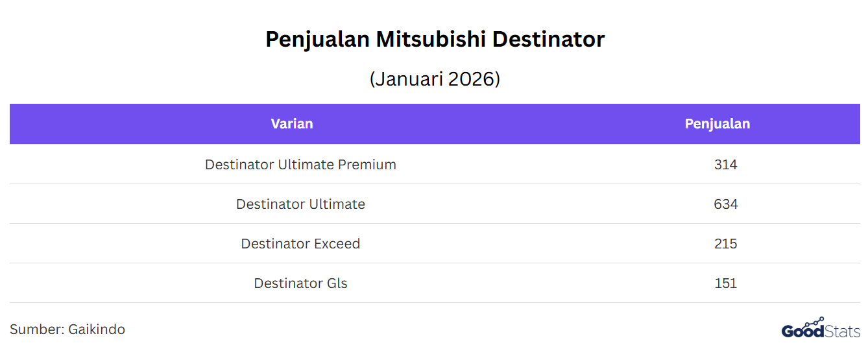The image size is (868, 347).
Task: Select the Varian column header
Action: click(x=292, y=124)
